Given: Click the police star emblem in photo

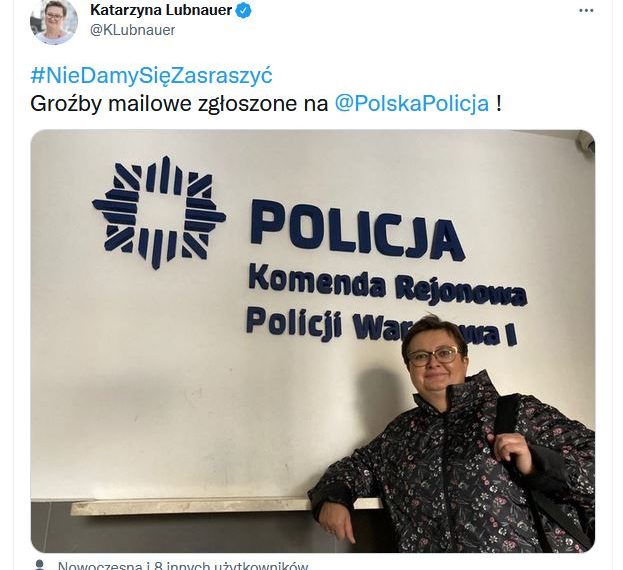Looking at the screenshot, I should click(159, 212).
